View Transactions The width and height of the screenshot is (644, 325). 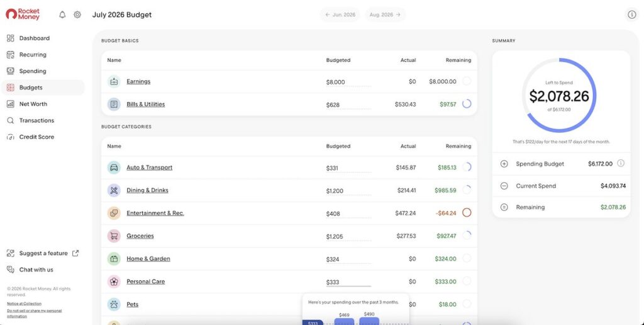click(x=36, y=120)
